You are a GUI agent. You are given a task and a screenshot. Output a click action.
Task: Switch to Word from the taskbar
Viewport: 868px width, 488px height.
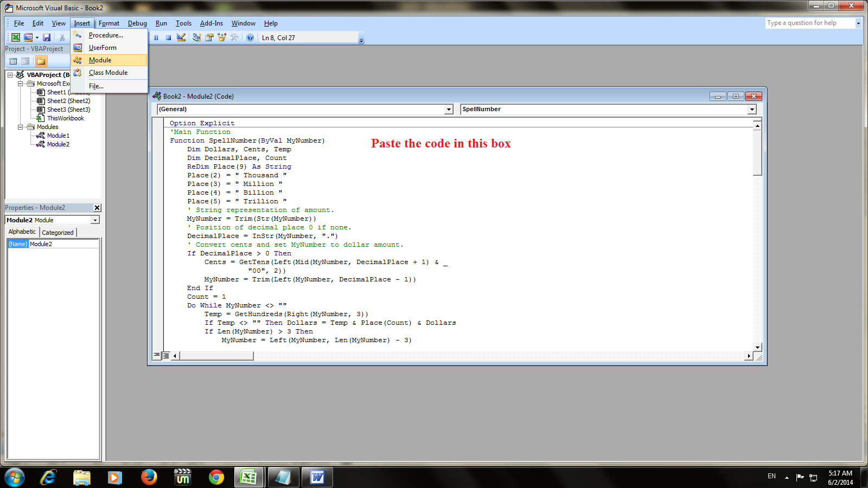(317, 477)
